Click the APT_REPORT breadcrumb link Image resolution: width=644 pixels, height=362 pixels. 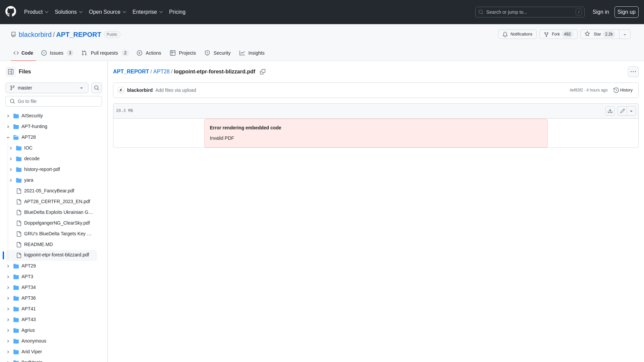pos(131,71)
